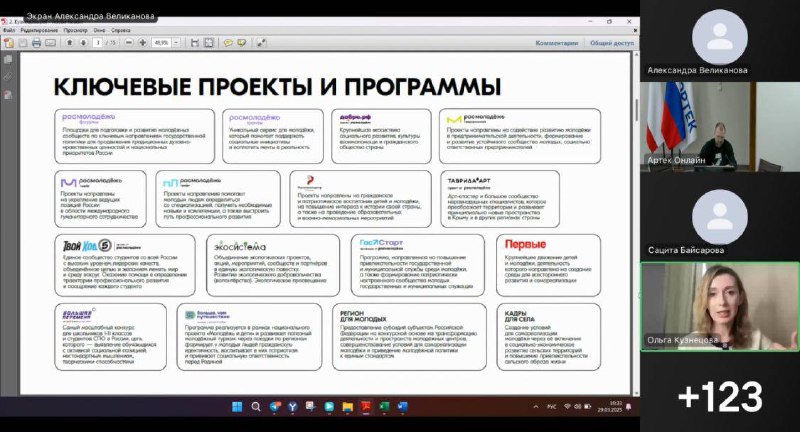Open the Справка menu

pos(121,31)
